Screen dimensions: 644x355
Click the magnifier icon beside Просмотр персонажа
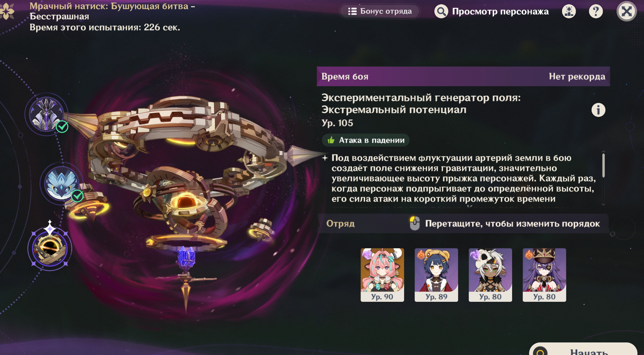pos(441,11)
